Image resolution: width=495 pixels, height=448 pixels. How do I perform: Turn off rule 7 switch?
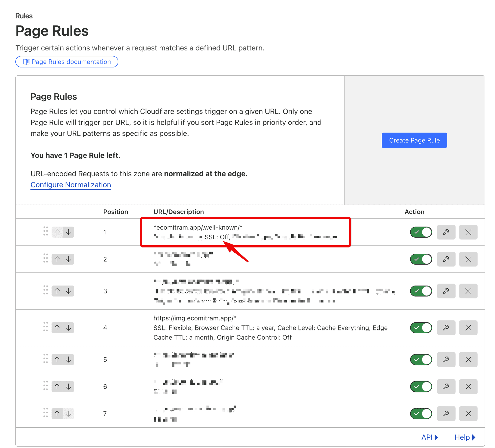[421, 413]
